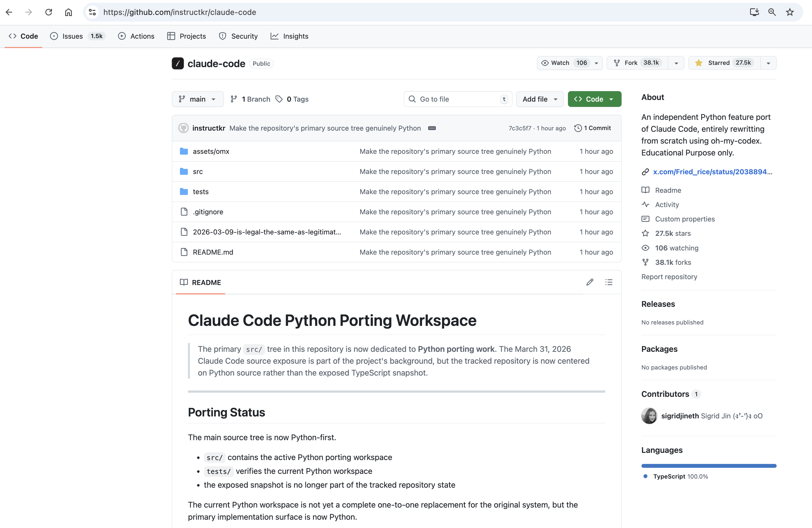Screen dimensions: 812x528
Task: Click the browser home icon
Action: [68, 12]
